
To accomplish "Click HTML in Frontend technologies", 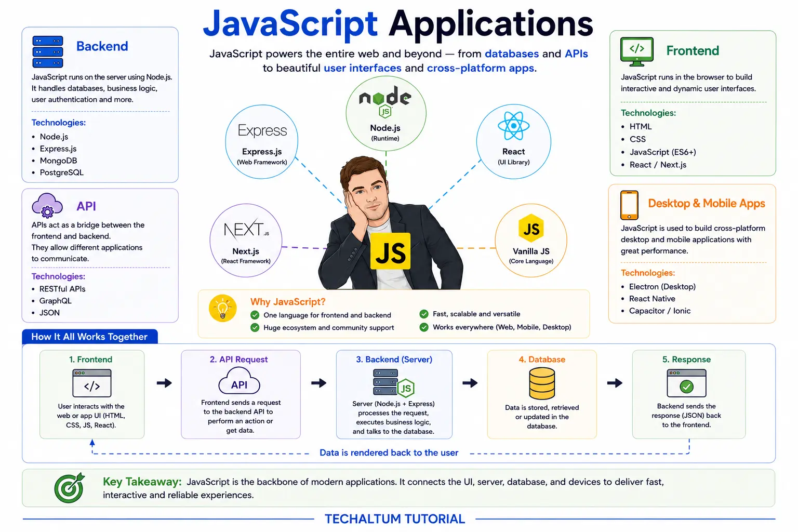I will (640, 126).
